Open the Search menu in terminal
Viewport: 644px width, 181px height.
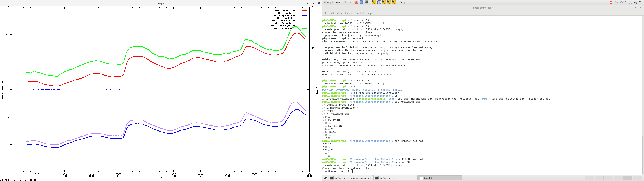(x=348, y=13)
